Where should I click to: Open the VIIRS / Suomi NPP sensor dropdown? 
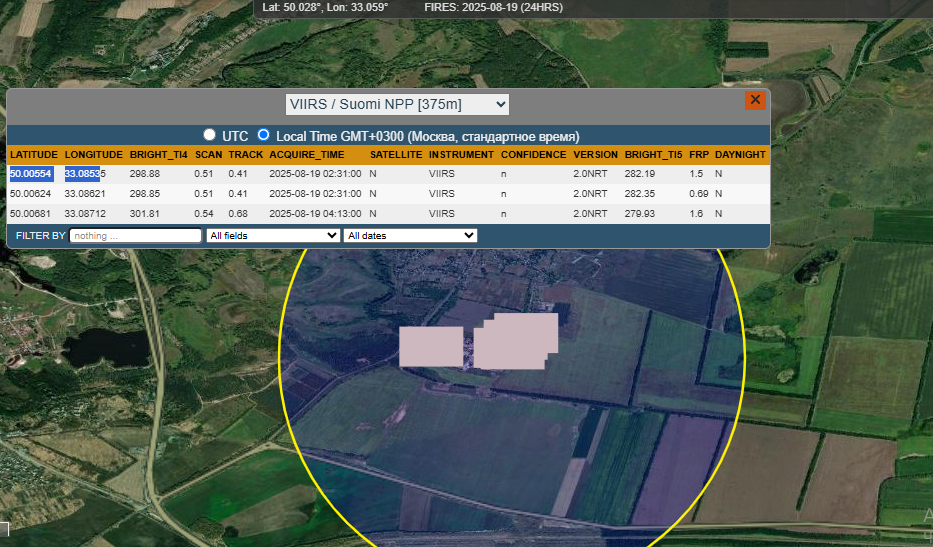[397, 104]
